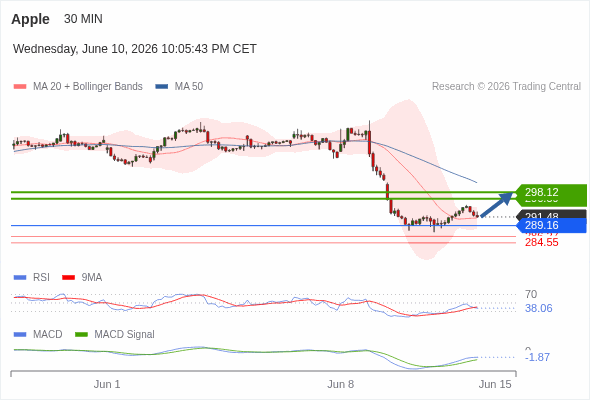590x400 pixels.
Task: Select the black 291.48 current price tag
Action: (x=551, y=215)
